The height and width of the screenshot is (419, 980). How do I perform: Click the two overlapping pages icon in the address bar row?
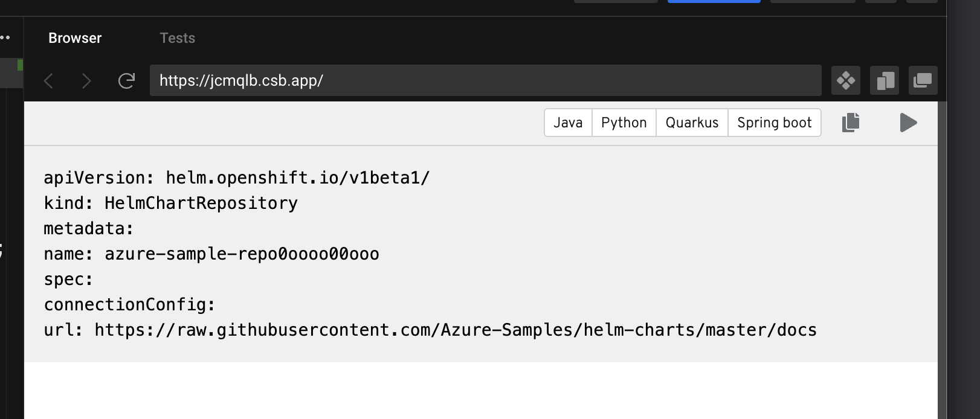[885, 80]
